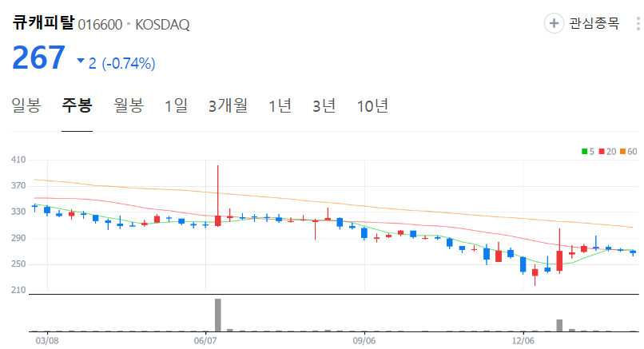Click the 370 y-axis label
The image size is (644, 349).
click(18, 185)
